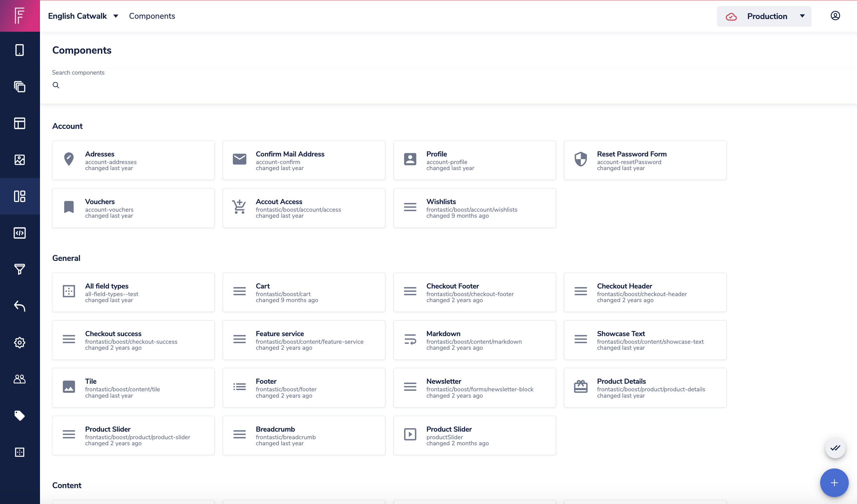
Task: Click the account-resetPassword identifier text
Action: [x=629, y=162]
